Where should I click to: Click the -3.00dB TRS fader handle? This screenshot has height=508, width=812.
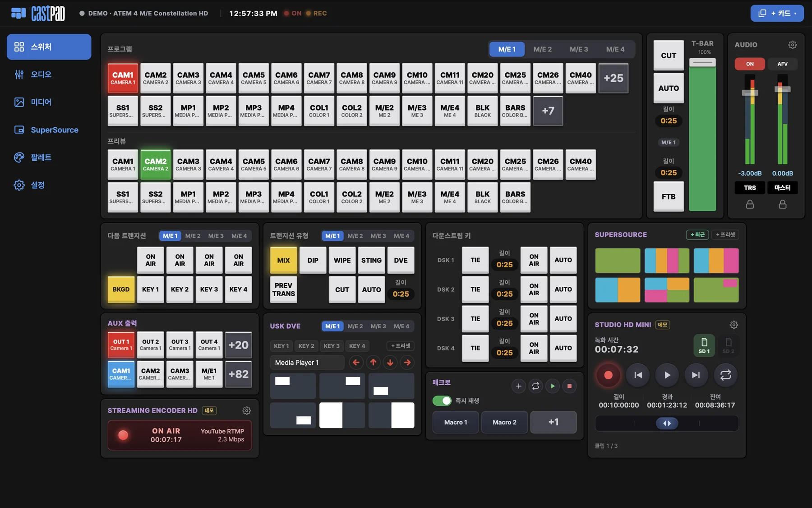pyautogui.click(x=750, y=93)
